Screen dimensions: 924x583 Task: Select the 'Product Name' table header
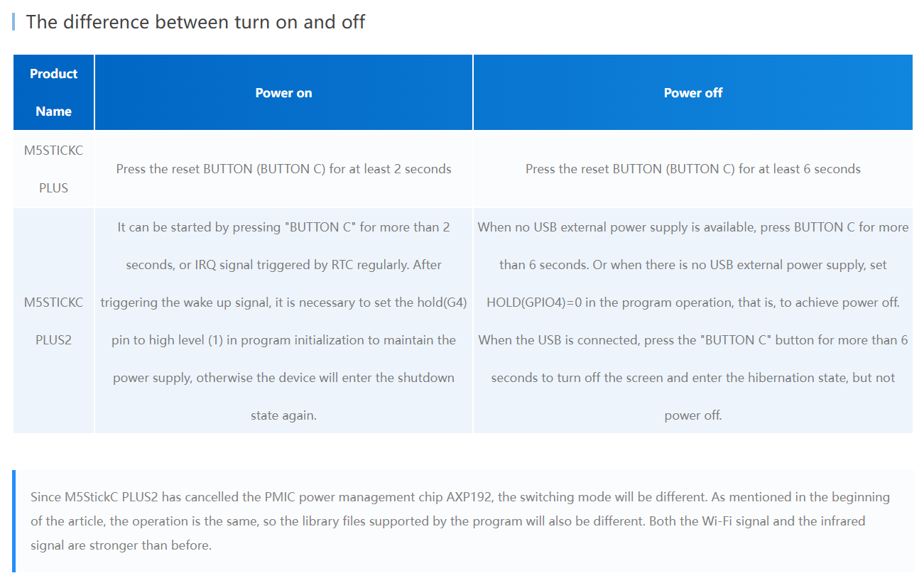tap(53, 92)
